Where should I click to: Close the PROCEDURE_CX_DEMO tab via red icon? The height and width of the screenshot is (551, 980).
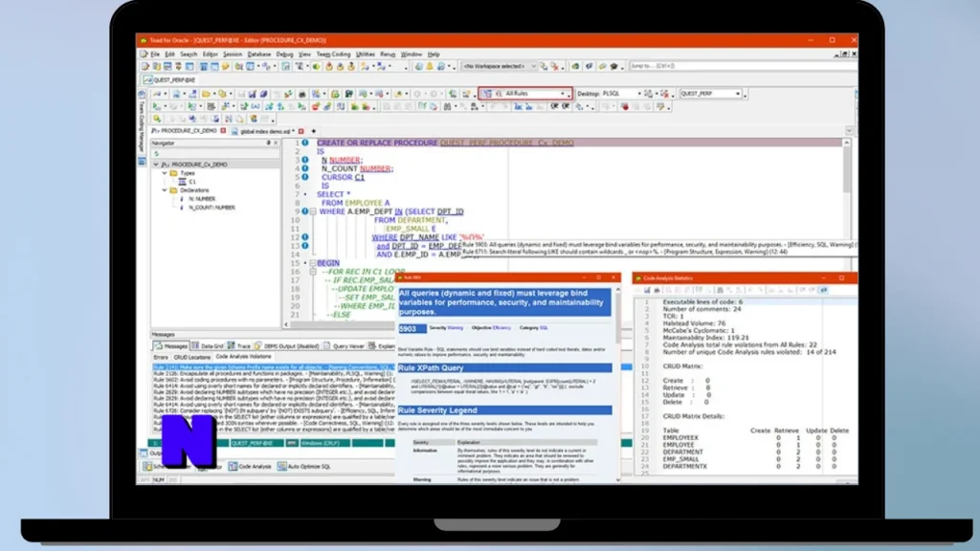(x=223, y=130)
